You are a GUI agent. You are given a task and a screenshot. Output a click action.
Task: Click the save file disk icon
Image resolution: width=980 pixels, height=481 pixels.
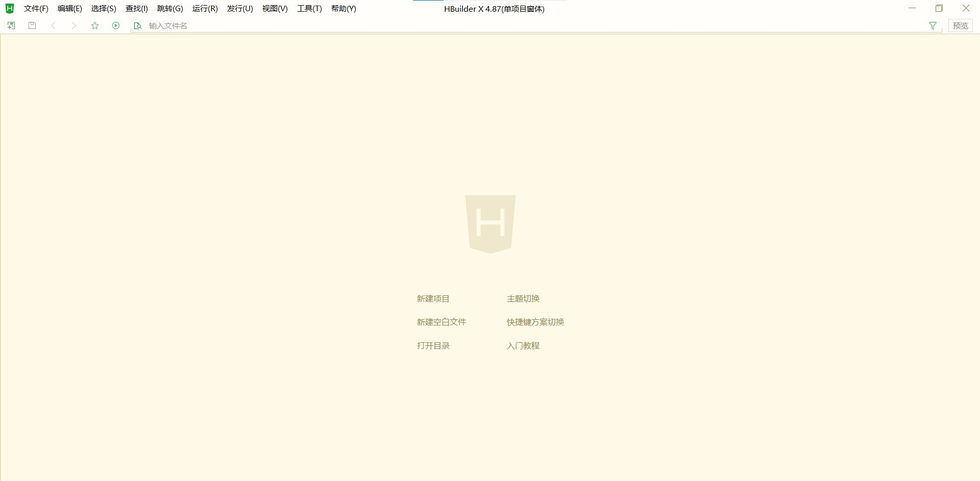tap(32, 26)
